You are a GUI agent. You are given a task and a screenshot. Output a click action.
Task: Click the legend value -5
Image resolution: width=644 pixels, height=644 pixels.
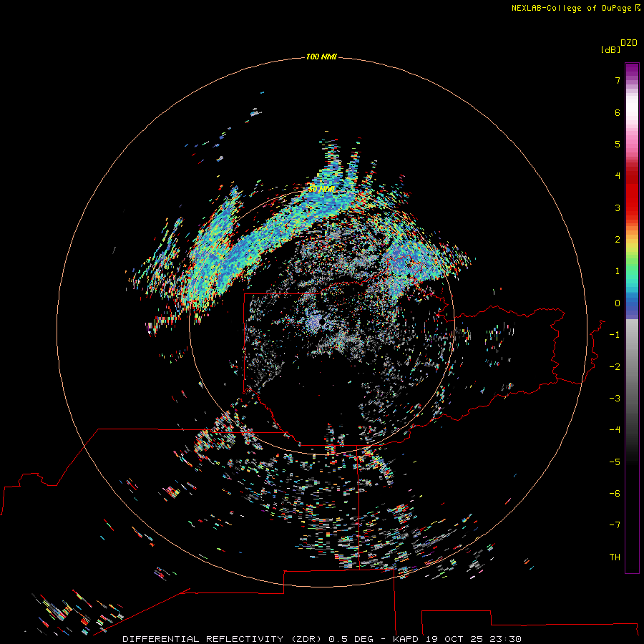tap(615, 462)
